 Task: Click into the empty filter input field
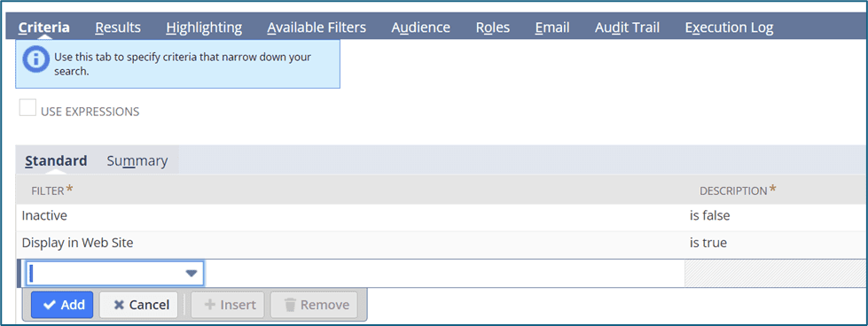point(115,274)
